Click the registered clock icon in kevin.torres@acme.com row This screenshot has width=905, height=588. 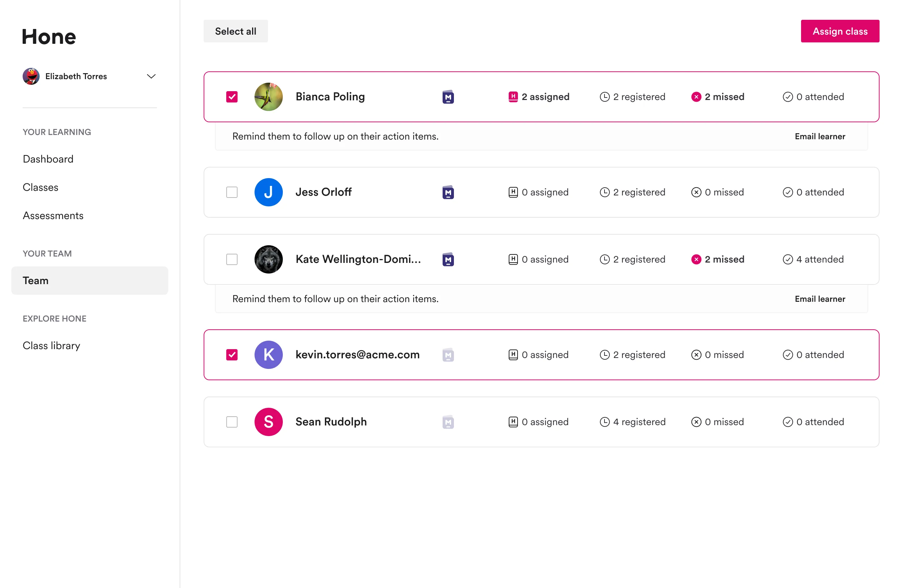[x=604, y=355]
